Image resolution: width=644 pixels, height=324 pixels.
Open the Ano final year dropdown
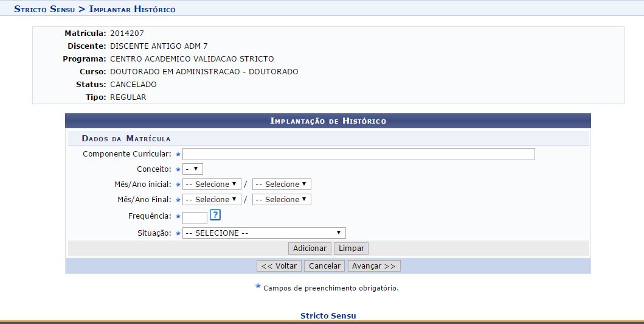282,199
